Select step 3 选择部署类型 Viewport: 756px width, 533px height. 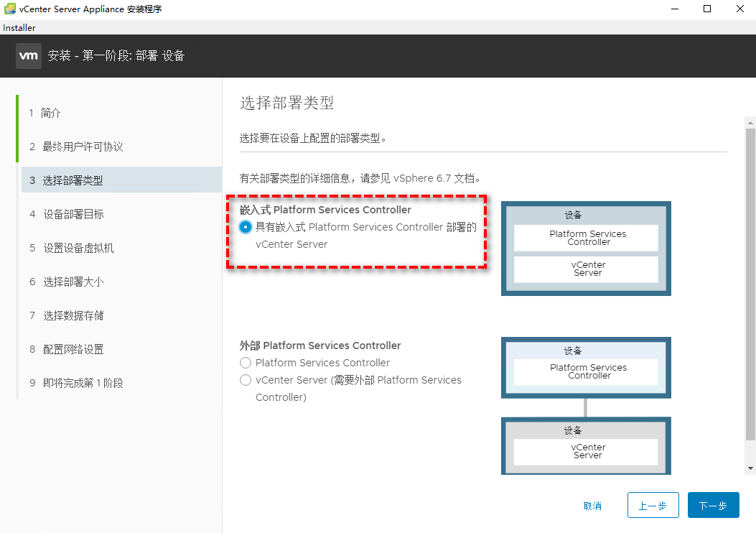121,180
